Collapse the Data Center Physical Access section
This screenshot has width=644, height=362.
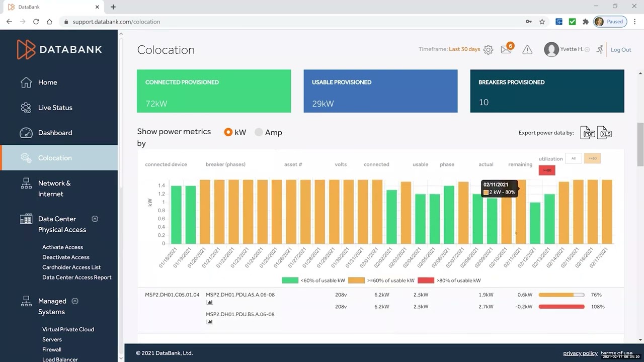(95, 219)
